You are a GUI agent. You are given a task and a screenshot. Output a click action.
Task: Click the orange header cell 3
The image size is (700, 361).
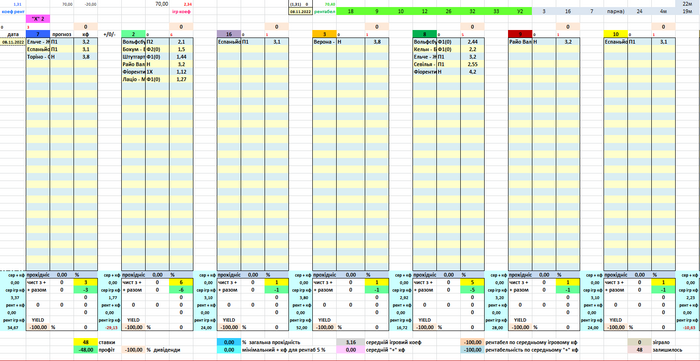pos(325,34)
